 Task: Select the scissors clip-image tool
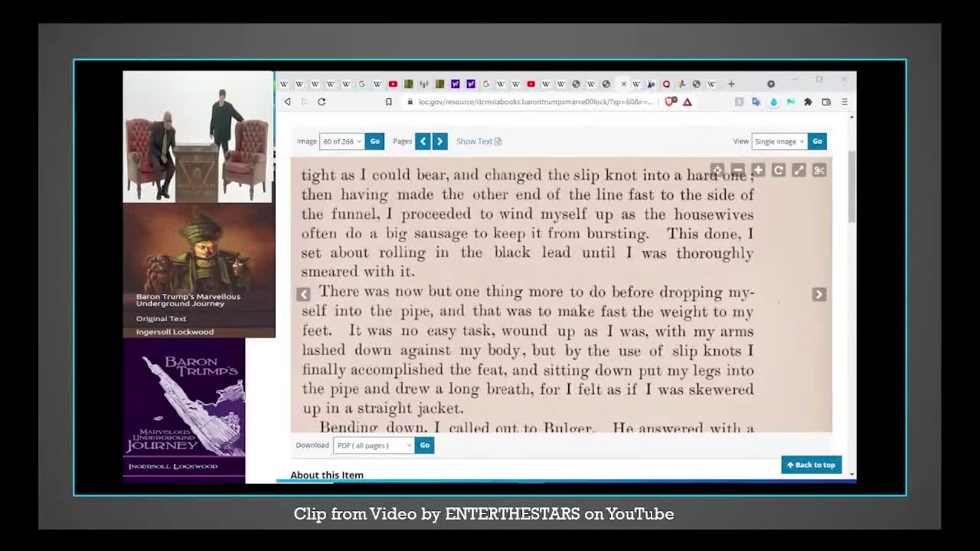pos(819,170)
